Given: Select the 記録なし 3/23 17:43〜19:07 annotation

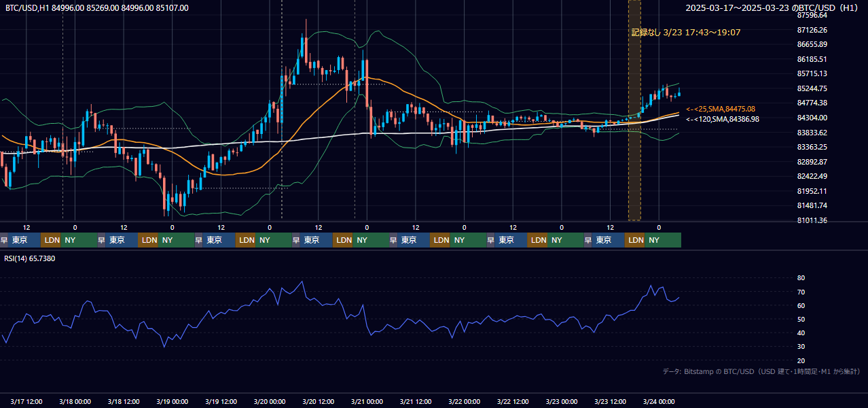Looking at the screenshot, I should click(686, 32).
